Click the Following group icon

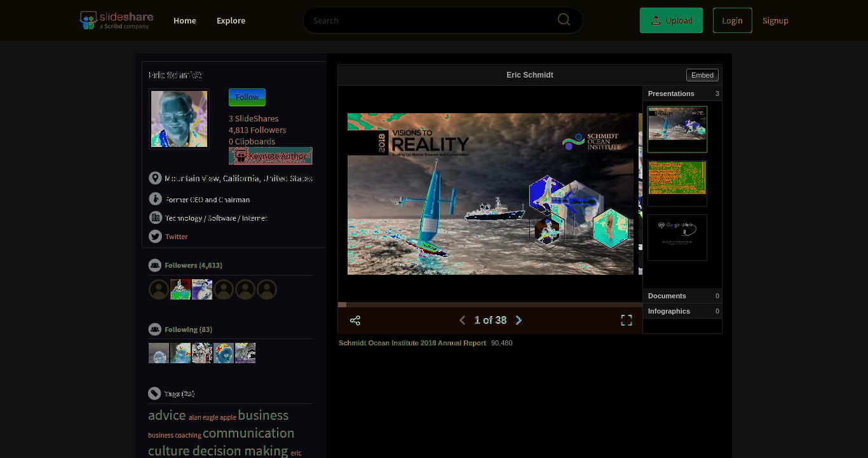pos(155,330)
